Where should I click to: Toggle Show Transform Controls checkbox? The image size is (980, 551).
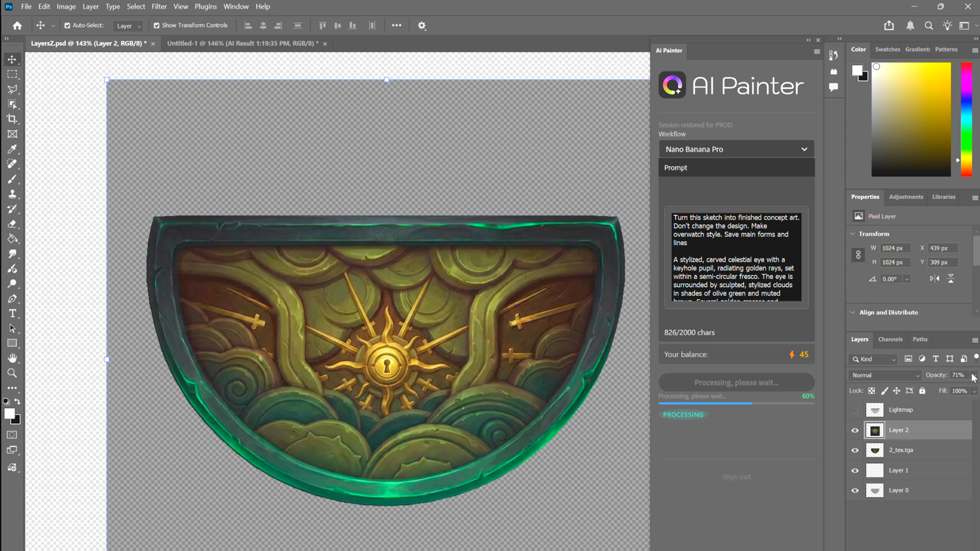coord(156,26)
